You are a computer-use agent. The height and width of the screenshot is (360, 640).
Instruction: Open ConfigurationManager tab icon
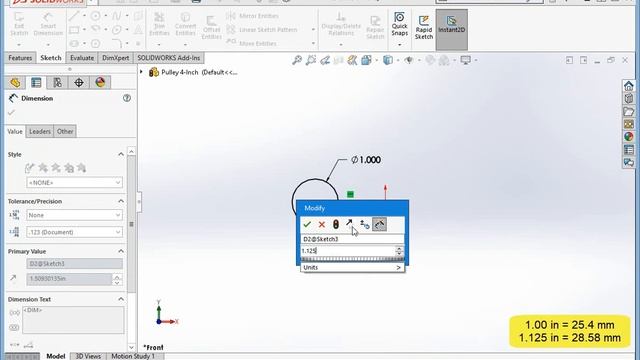pos(58,82)
